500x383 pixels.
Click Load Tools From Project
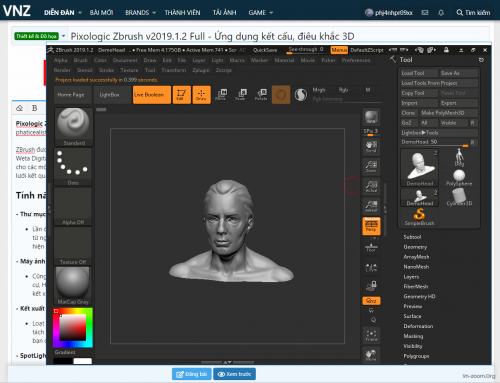[x=439, y=83]
